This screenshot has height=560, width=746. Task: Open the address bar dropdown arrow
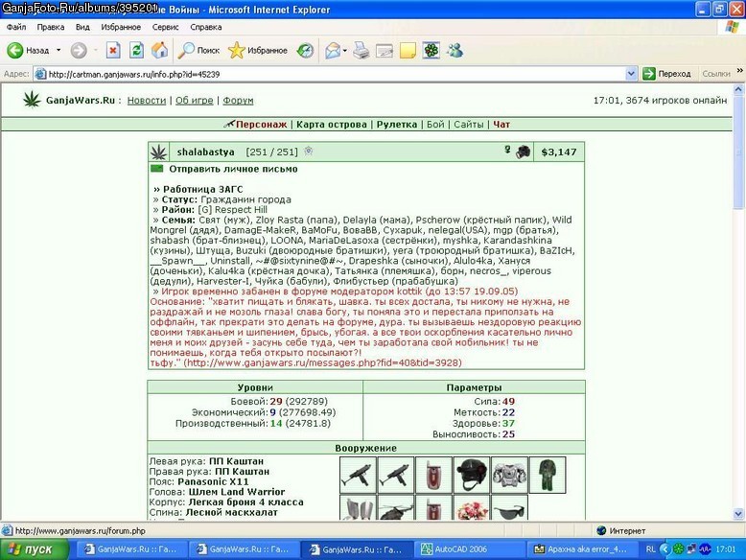coord(631,74)
